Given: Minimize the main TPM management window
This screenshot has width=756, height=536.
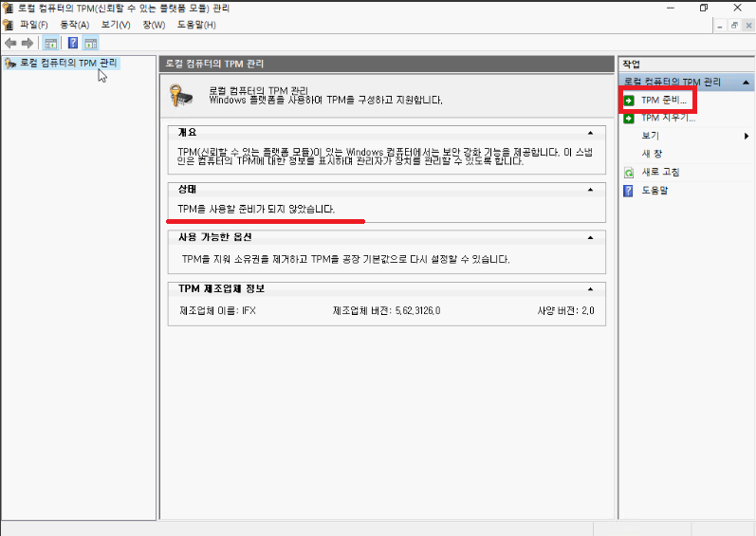Looking at the screenshot, I should pyautogui.click(x=671, y=8).
